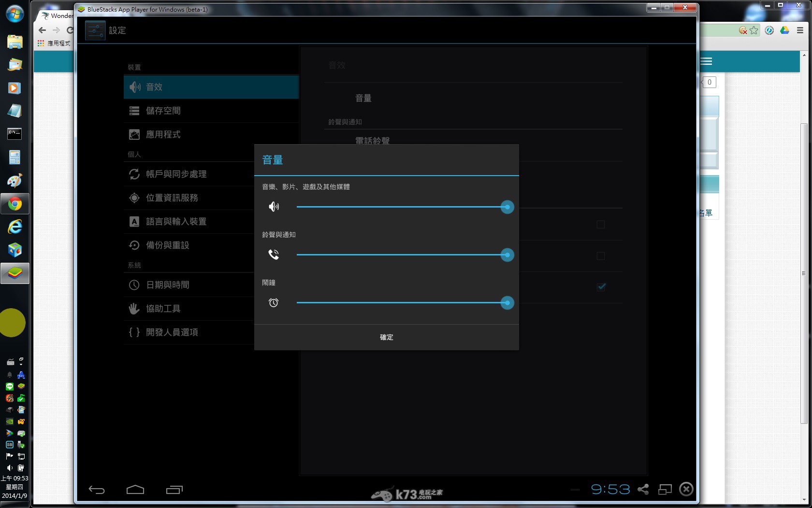Click the alarm clock icon in dialog
This screenshot has width=812, height=508.
coord(274,303)
